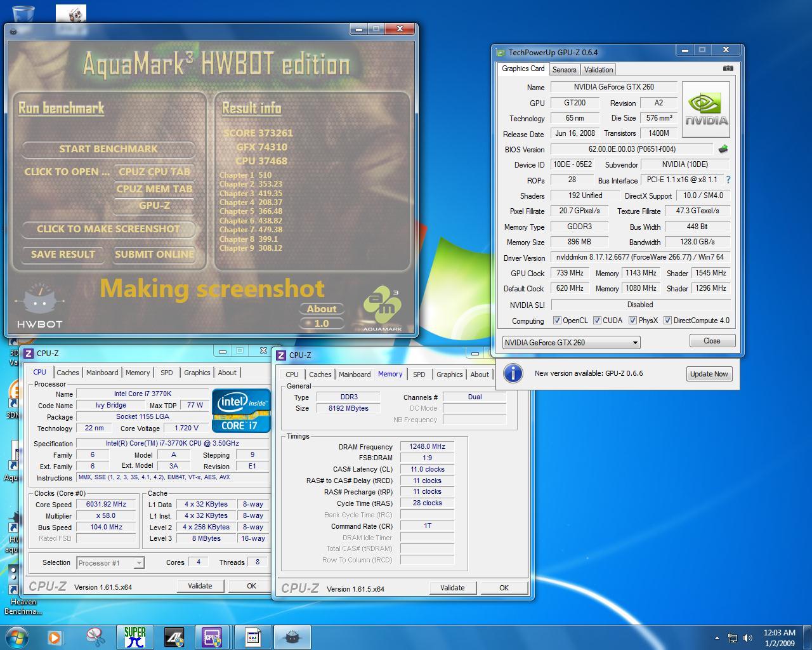
Task: Click the DRAM Frequency 1248.0 MHz field
Action: click(427, 446)
